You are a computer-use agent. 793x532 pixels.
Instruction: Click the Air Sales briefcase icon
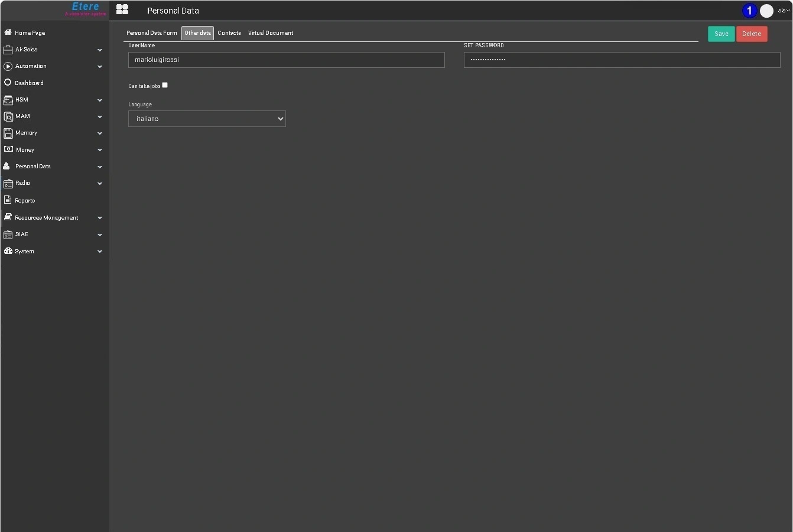[8, 50]
